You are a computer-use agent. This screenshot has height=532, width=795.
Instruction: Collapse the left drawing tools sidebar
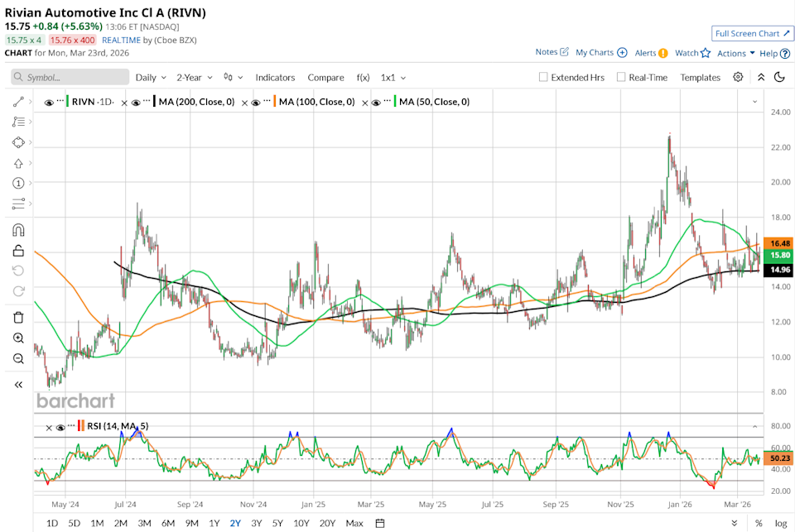click(x=18, y=385)
